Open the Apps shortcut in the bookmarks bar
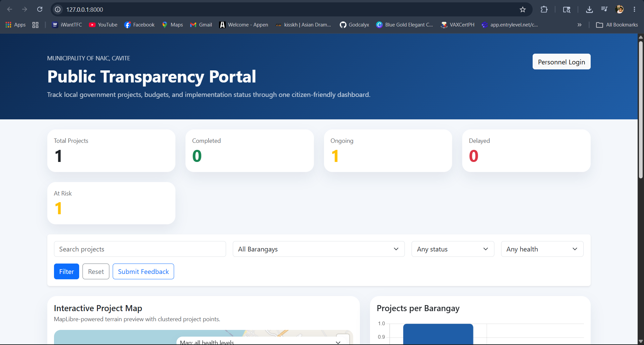 pyautogui.click(x=16, y=25)
